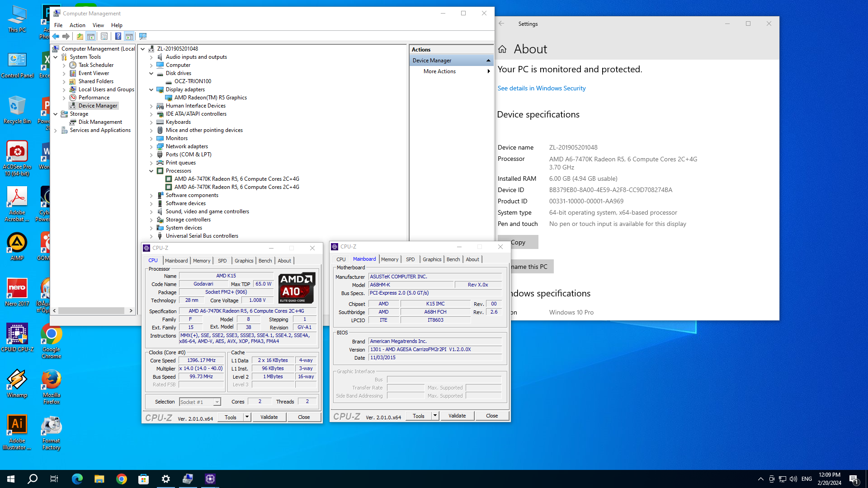Collapse the System Tools tree node
The width and height of the screenshot is (868, 488).
coord(56,57)
